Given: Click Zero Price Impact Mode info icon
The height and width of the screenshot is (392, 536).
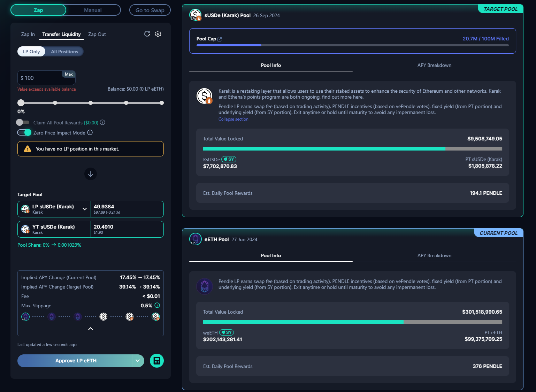Looking at the screenshot, I should pyautogui.click(x=90, y=132).
